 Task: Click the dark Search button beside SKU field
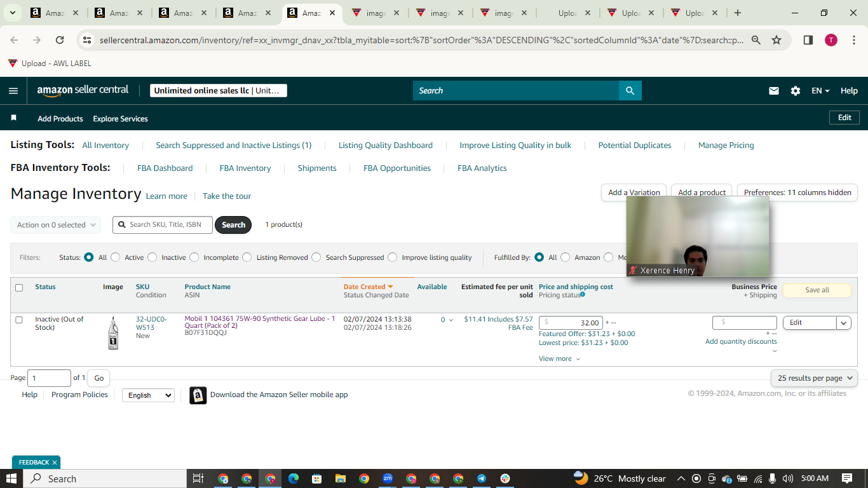point(233,225)
